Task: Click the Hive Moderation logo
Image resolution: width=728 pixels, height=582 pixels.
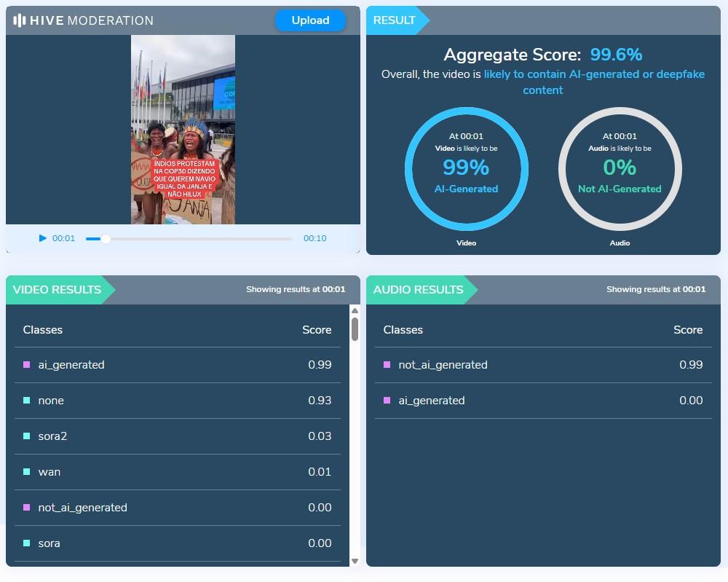Action: tap(84, 20)
